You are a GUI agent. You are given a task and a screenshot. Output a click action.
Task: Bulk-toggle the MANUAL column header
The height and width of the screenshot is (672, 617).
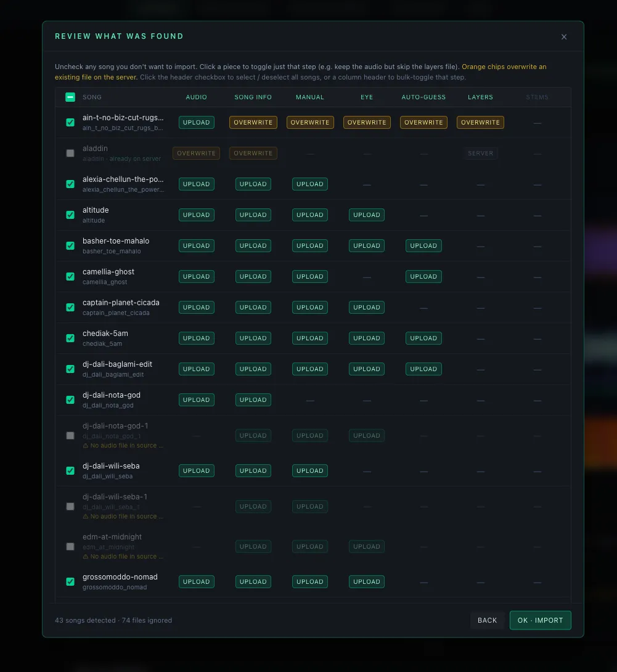click(310, 97)
